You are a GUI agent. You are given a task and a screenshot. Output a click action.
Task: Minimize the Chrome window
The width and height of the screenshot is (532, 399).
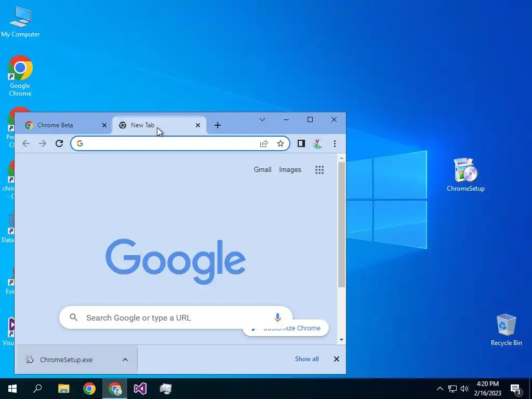[286, 119]
